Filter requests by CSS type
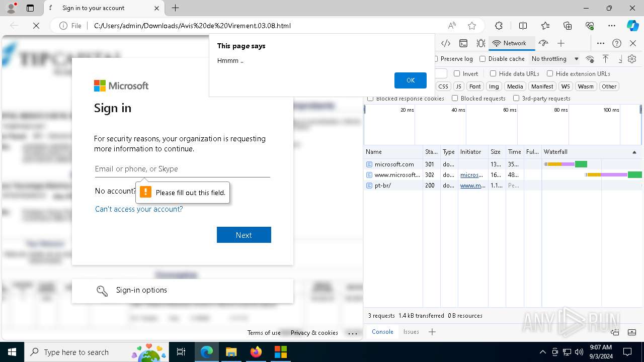 [443, 86]
